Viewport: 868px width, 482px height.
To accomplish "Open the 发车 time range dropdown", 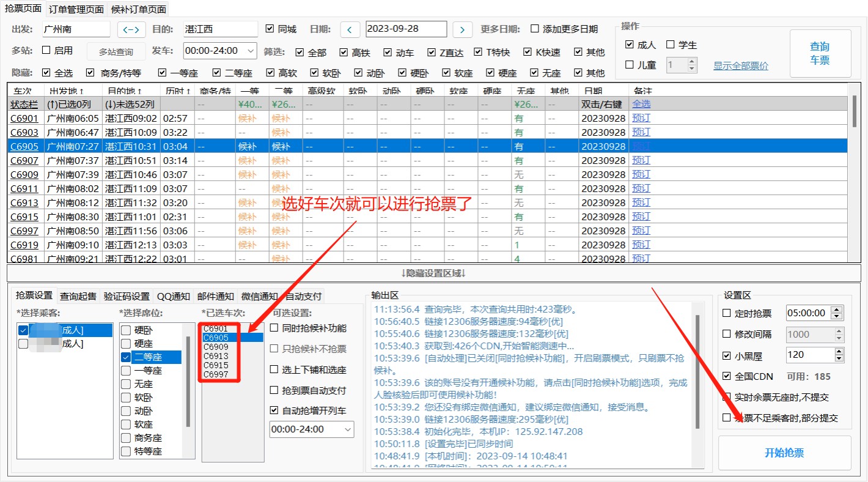I will click(x=219, y=50).
